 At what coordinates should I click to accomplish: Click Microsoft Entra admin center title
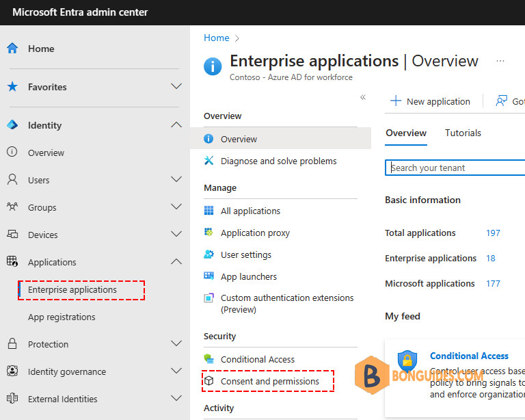(x=80, y=12)
